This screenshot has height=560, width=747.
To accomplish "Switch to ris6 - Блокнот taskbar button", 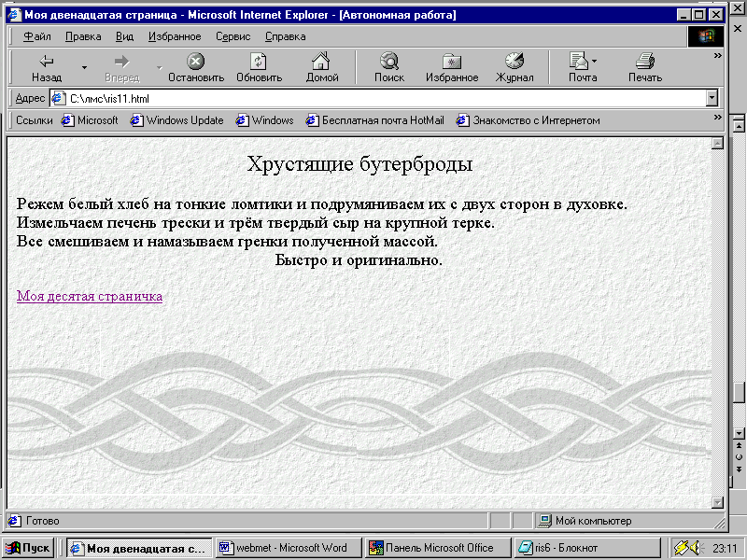I will [587, 548].
